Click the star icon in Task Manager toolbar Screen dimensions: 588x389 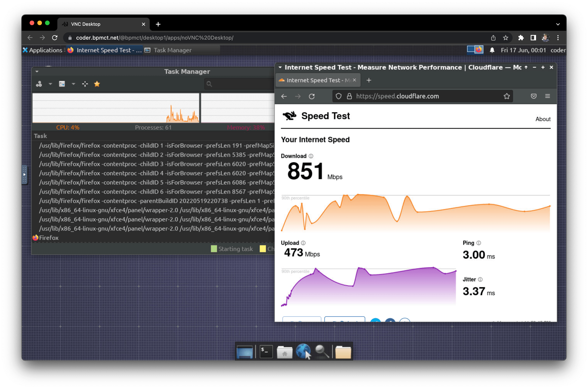(97, 84)
